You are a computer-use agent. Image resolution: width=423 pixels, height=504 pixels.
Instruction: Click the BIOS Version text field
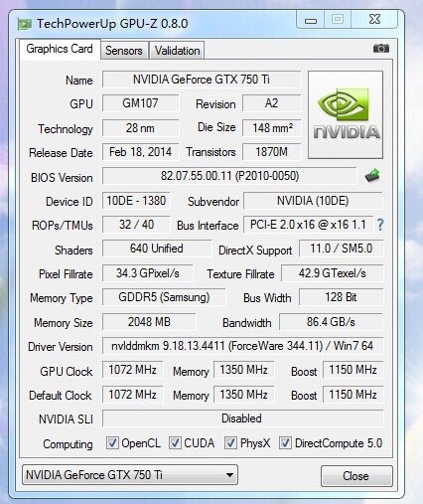point(229,176)
